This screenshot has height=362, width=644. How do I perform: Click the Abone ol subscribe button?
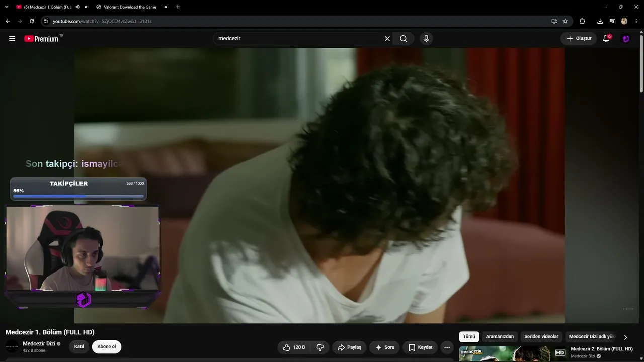coord(107,347)
